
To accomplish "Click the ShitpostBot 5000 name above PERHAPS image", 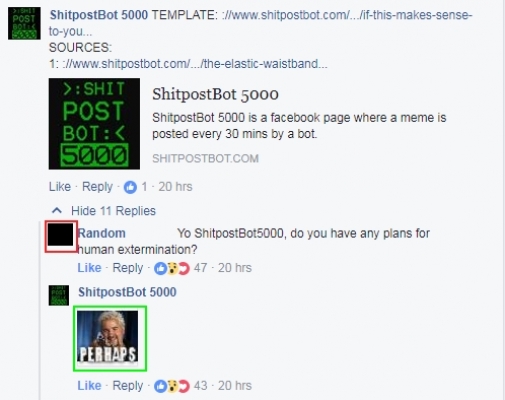I will pos(127,292).
